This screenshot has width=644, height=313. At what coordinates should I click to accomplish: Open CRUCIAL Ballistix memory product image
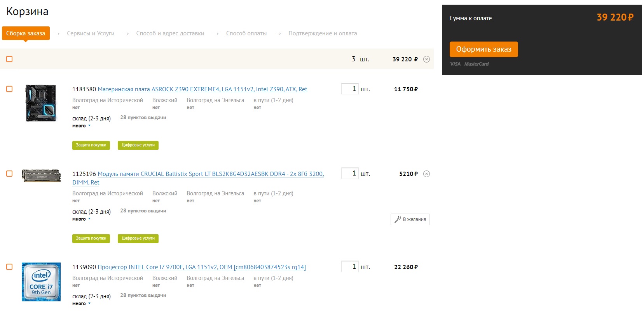click(x=41, y=176)
